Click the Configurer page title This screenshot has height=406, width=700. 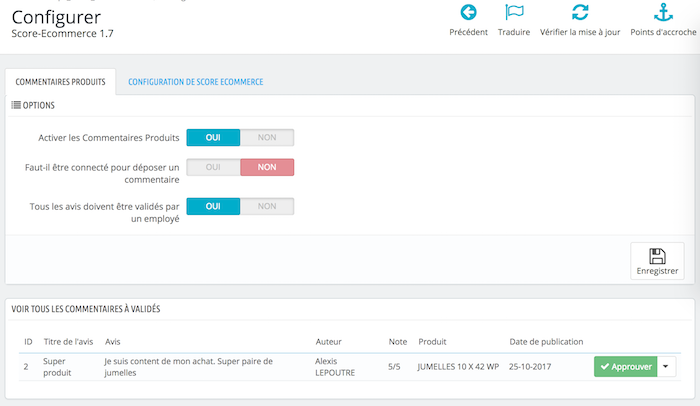point(56,17)
